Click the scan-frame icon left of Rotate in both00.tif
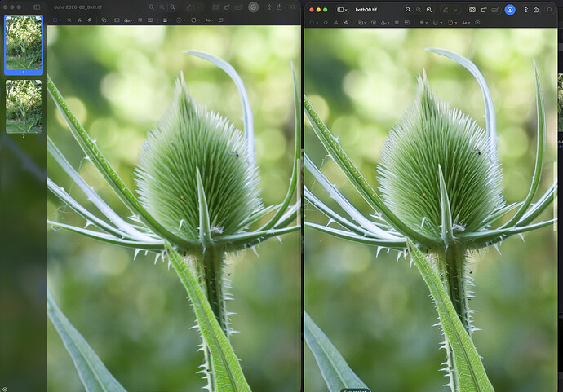 tap(472, 10)
